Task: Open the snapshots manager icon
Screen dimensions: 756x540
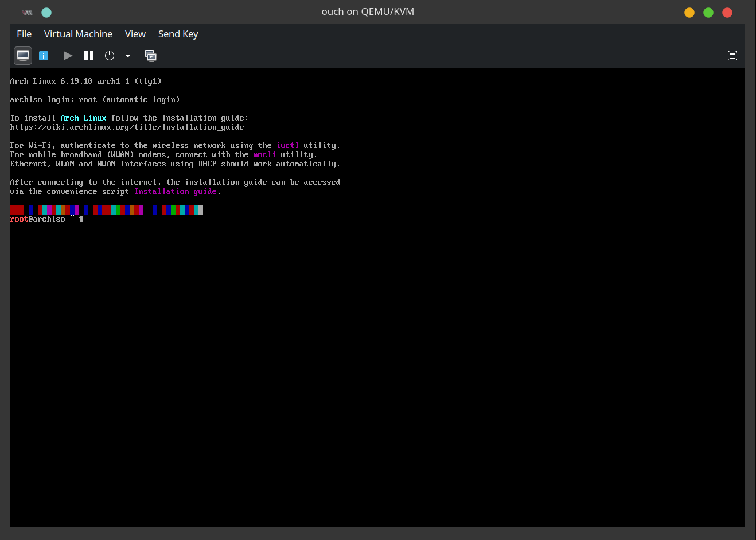Action: 150,56
